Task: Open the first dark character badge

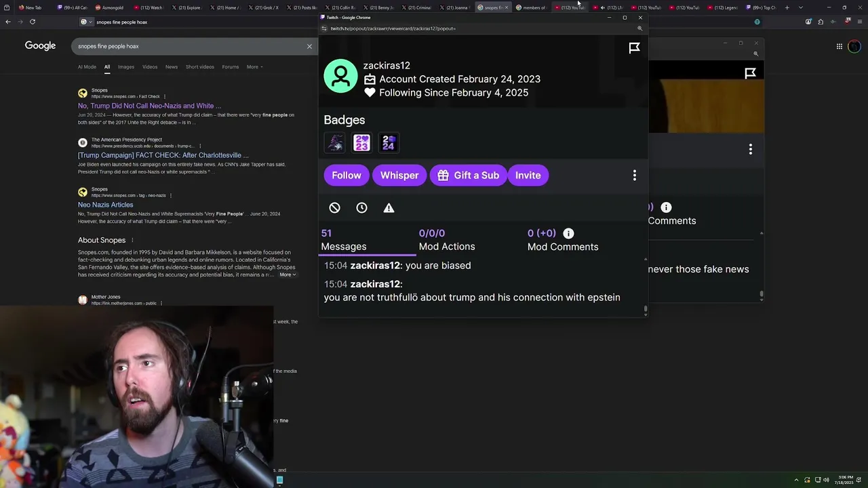Action: [335, 143]
